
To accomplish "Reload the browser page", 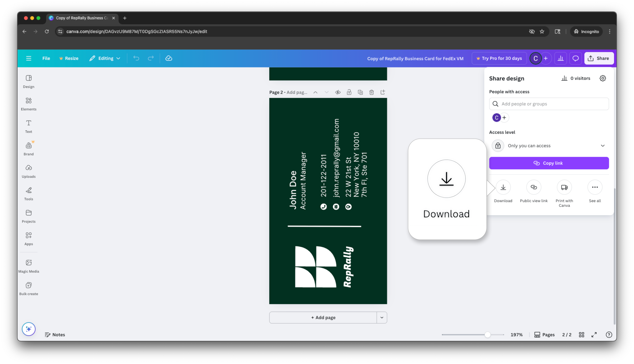I will pos(47,31).
